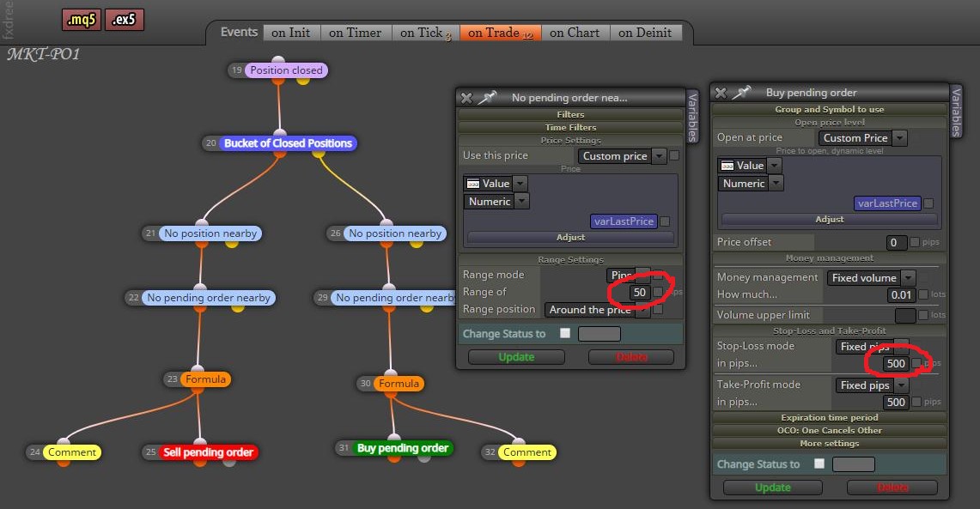Open Variables side tab of Buy pending order panel

pyautogui.click(x=956, y=112)
